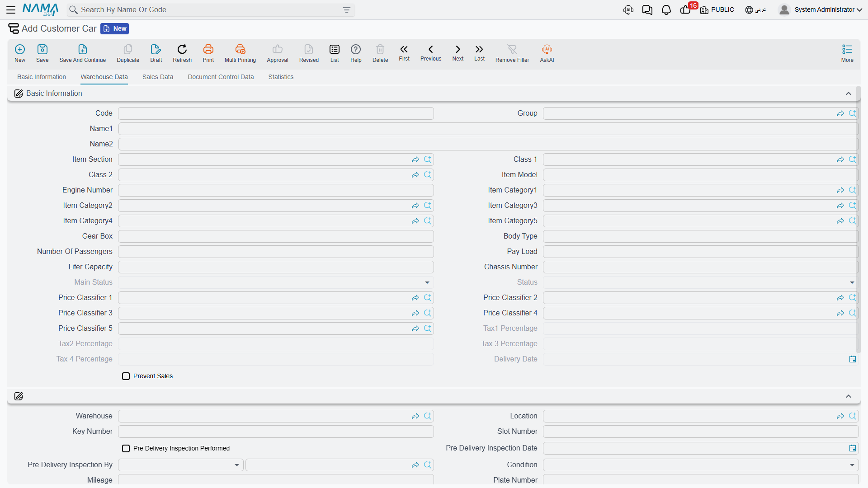The width and height of the screenshot is (868, 488).
Task: Click the Name1 input field
Action: [x=488, y=129]
